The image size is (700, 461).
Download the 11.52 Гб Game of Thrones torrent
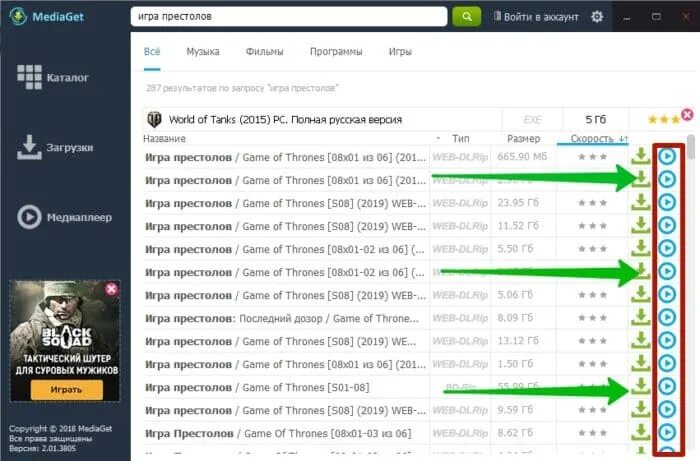tap(641, 225)
